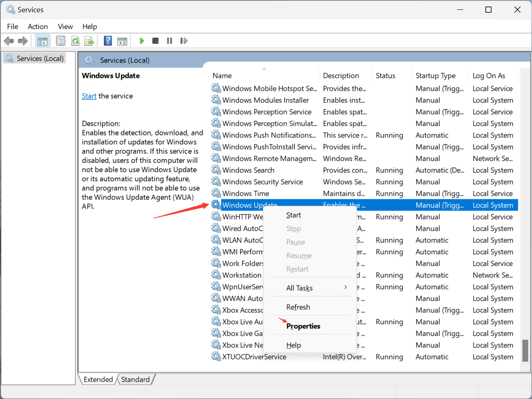Viewport: 532px width, 399px height.
Task: Click the Start Service toolbar icon
Action: (x=141, y=41)
